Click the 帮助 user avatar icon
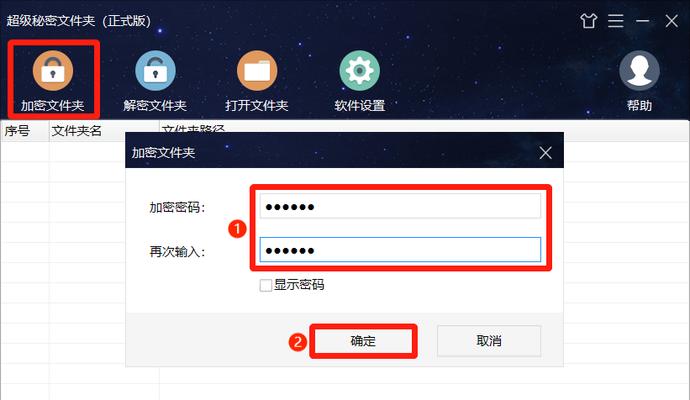This screenshot has height=400, width=690. coord(639,70)
